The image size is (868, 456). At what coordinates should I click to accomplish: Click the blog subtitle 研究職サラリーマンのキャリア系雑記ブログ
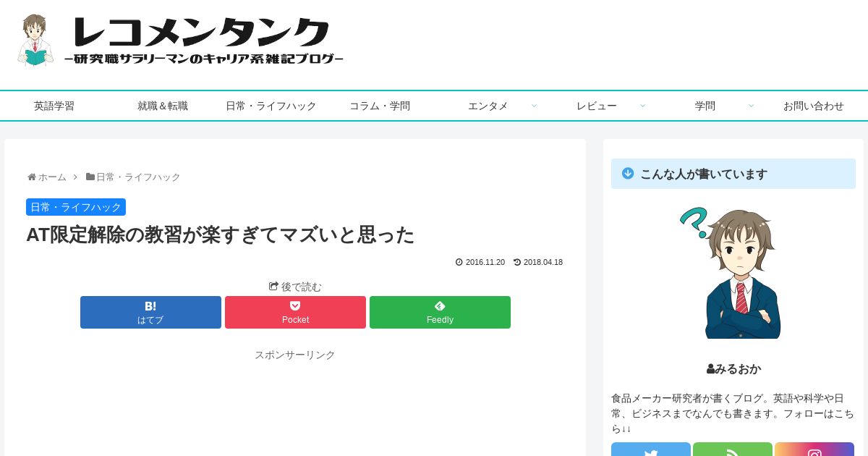204,59
